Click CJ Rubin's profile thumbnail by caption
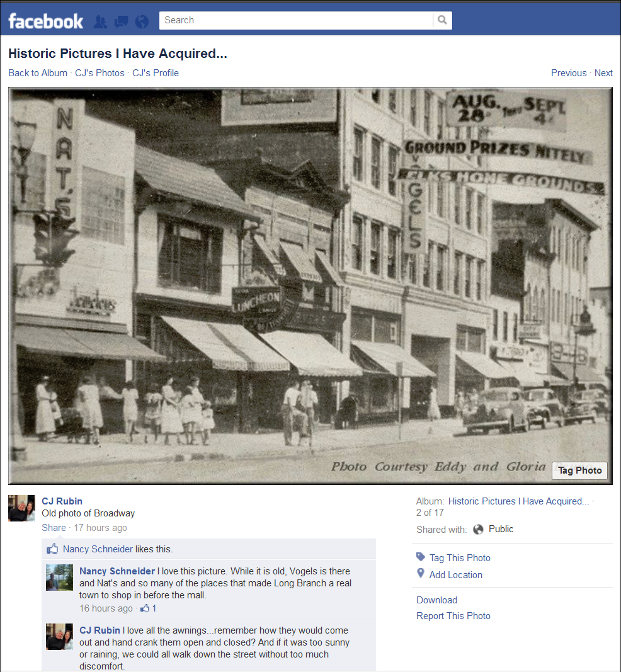 click(x=21, y=508)
